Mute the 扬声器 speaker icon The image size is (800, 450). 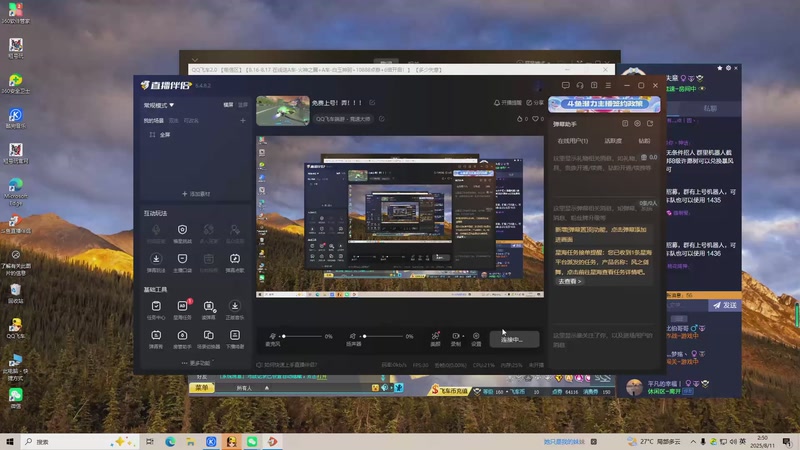(x=352, y=336)
